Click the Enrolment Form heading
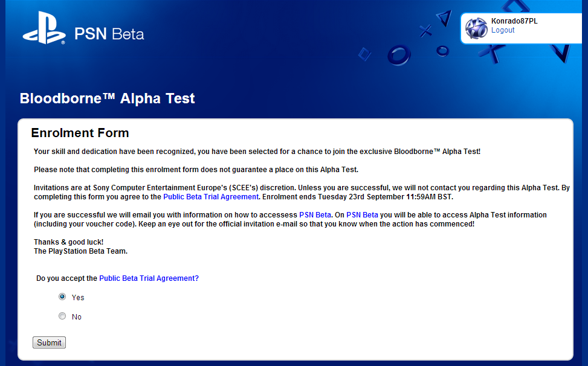The image size is (588, 366). coord(80,133)
